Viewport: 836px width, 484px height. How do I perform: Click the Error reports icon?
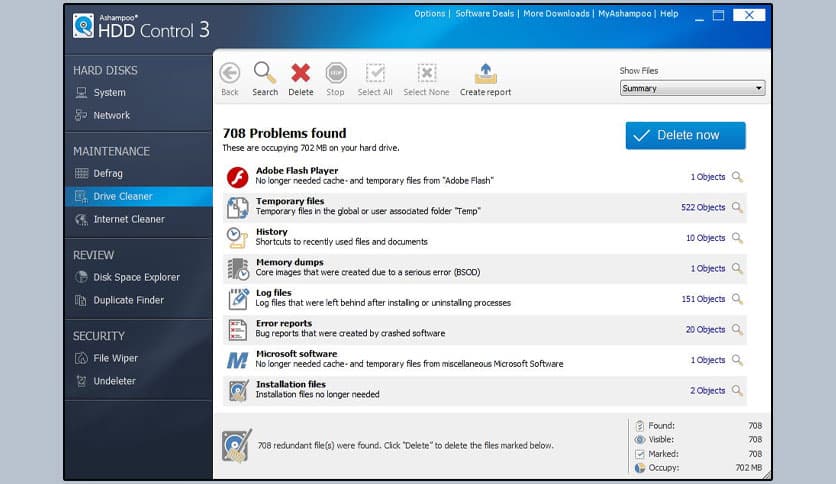coord(237,329)
